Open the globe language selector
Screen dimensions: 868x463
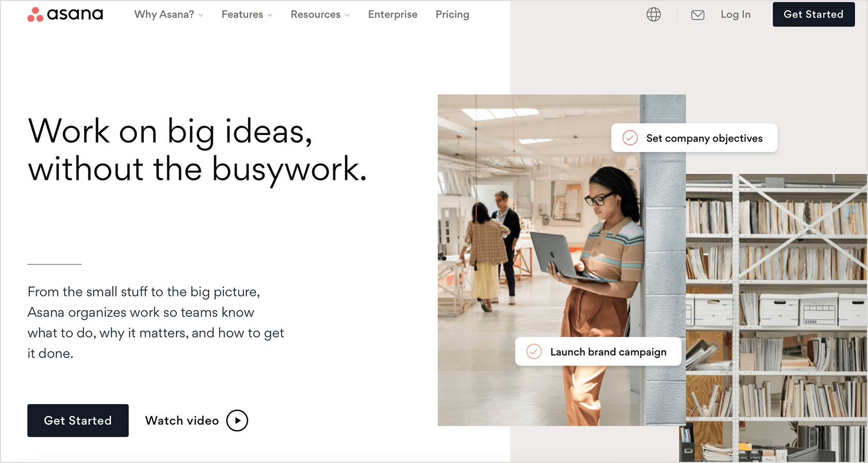pos(654,14)
